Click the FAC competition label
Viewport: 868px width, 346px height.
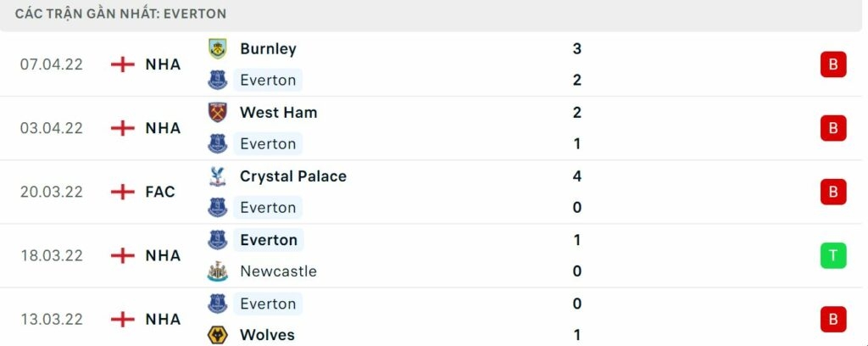coord(160,192)
